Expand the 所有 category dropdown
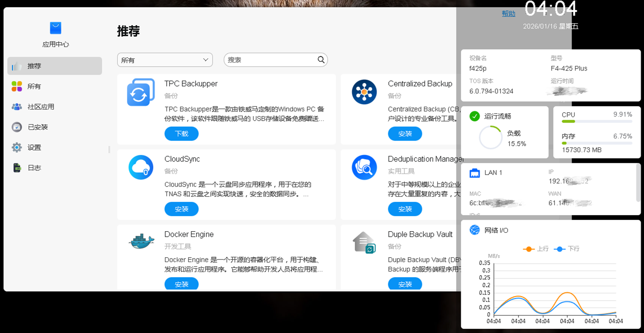Viewport: 644px width, 333px height. click(x=165, y=60)
